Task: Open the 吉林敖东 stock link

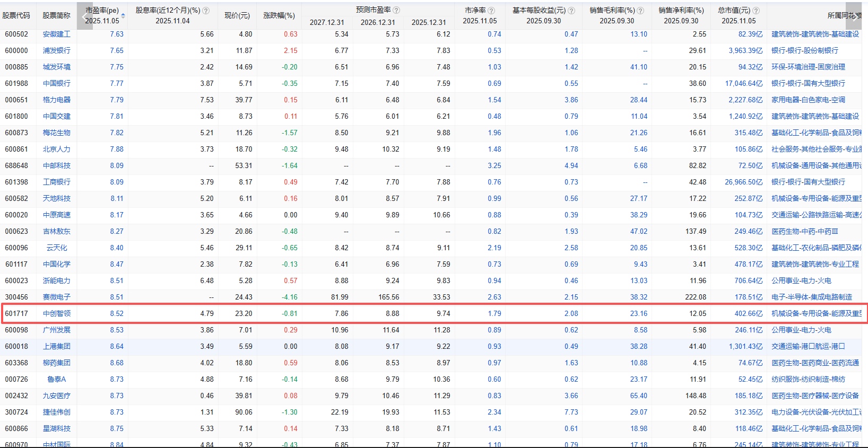Action: tap(57, 231)
